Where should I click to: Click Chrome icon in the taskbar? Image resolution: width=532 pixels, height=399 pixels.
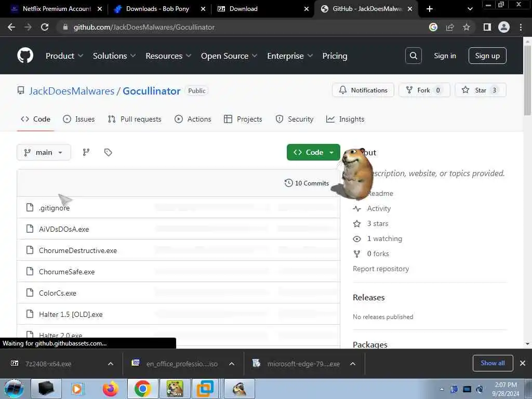tap(142, 389)
